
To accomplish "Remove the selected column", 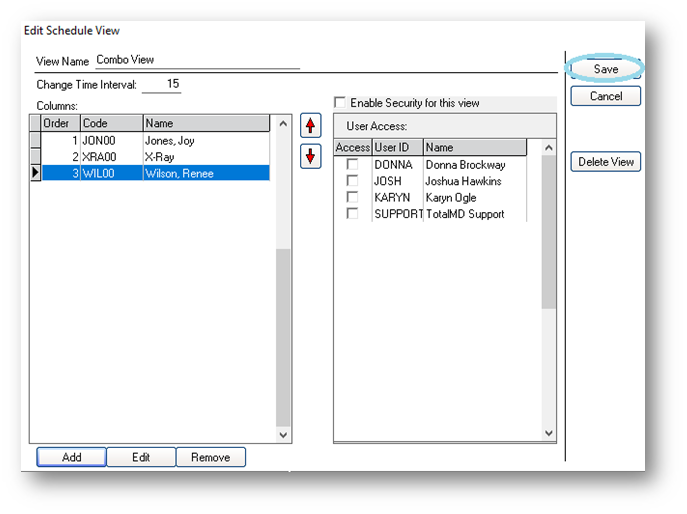I will (x=210, y=457).
